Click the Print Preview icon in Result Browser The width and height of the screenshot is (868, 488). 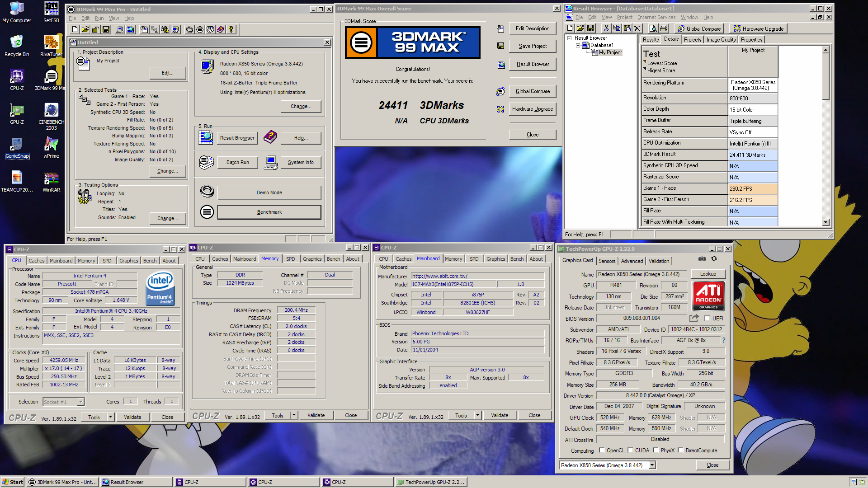click(x=653, y=28)
